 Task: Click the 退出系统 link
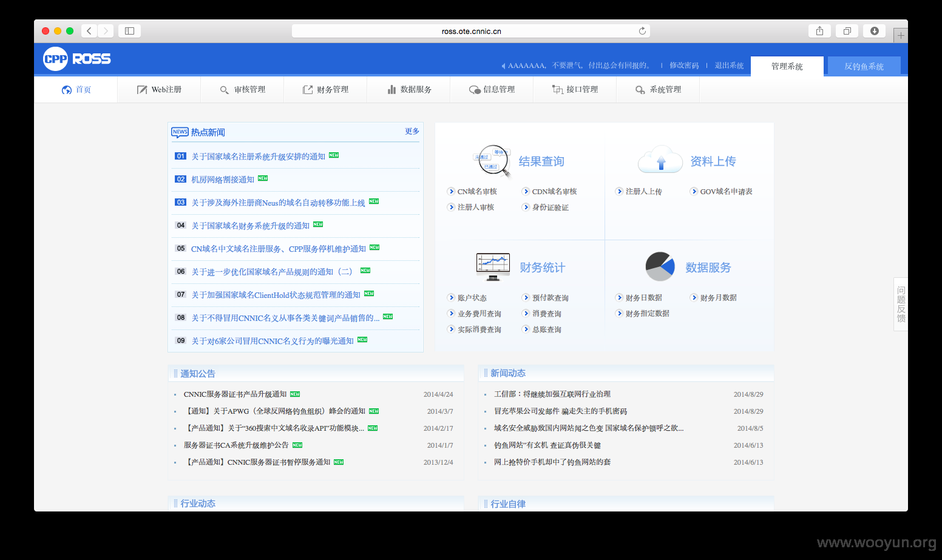click(x=729, y=66)
